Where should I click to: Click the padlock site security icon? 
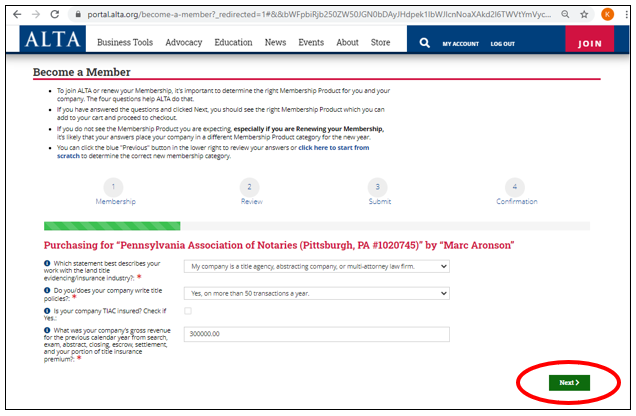78,15
